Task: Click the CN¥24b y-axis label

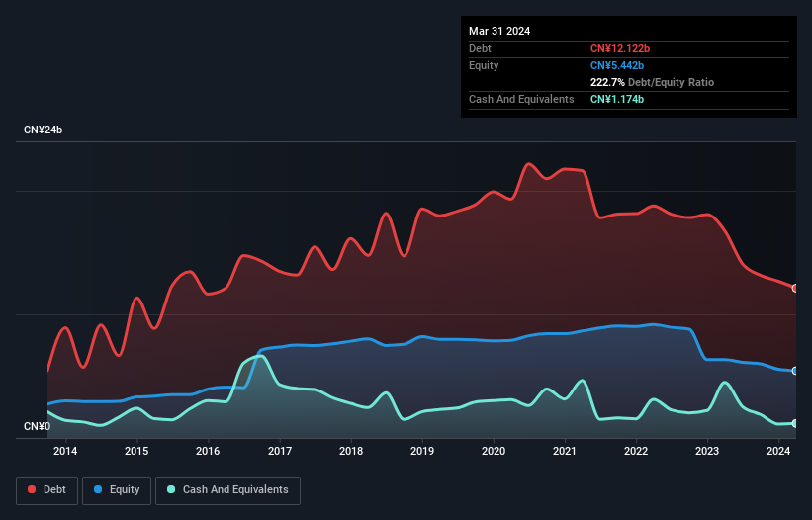Action: pos(43,130)
